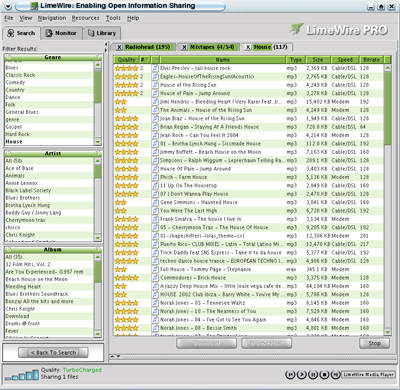This screenshot has height=390, width=400.
Task: Play track in LimeWire Media Player
Action: pyautogui.click(x=301, y=375)
